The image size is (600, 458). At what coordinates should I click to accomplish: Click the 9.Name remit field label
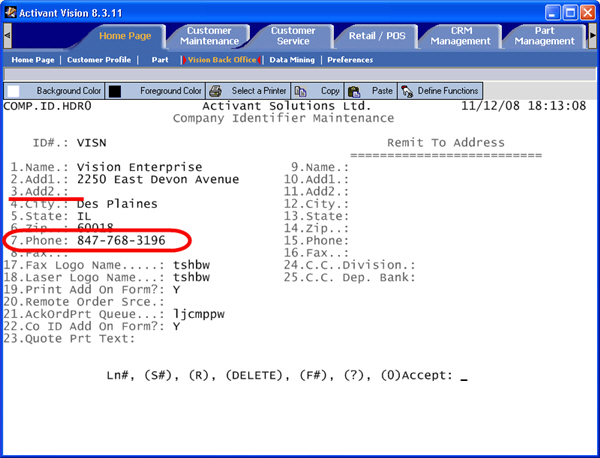pos(320,167)
